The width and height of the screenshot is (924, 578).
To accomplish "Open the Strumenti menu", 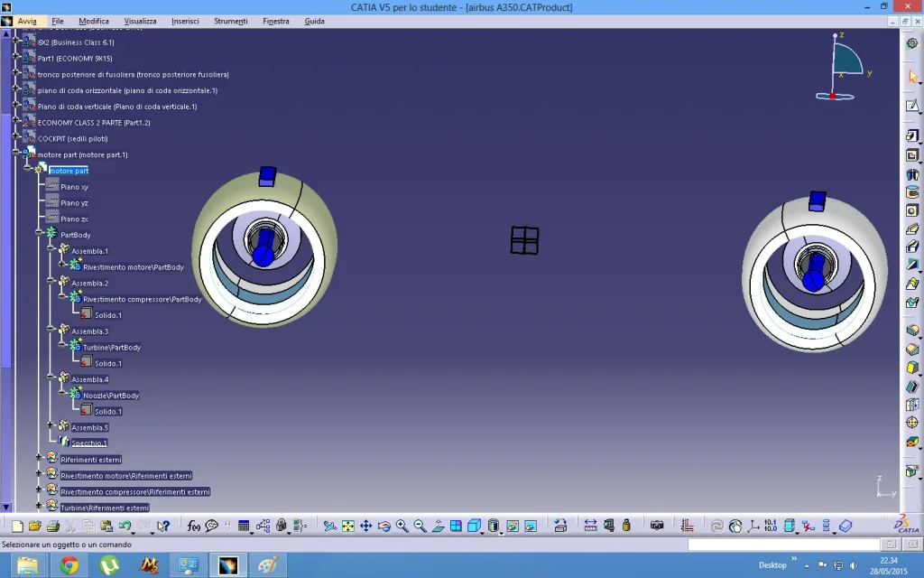I will [x=230, y=22].
